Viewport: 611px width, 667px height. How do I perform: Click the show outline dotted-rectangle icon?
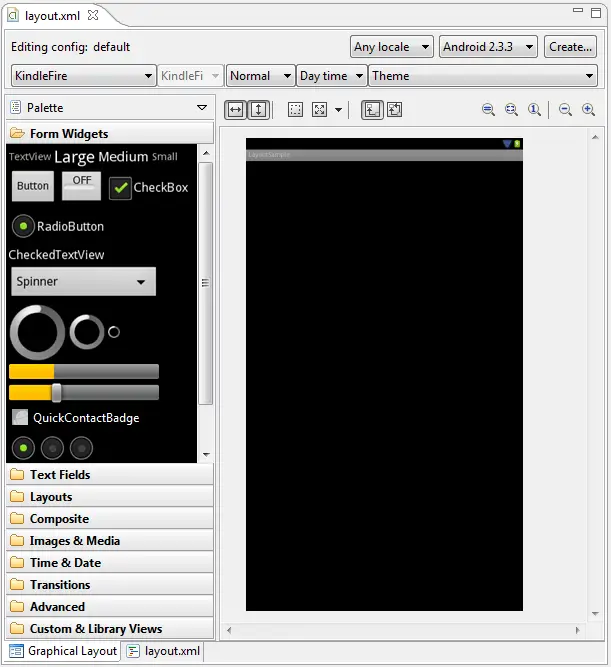point(295,110)
